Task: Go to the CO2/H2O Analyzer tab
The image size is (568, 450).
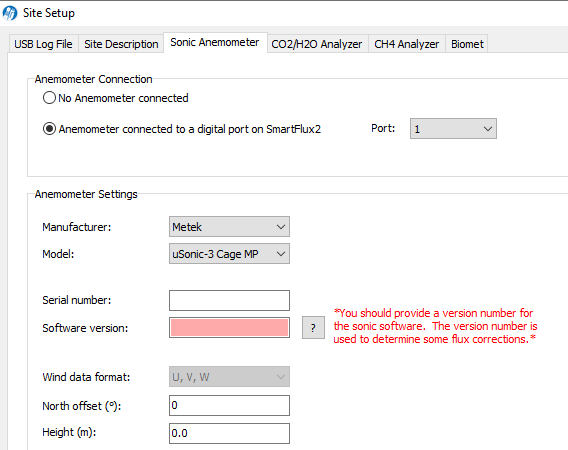Action: pyautogui.click(x=317, y=44)
